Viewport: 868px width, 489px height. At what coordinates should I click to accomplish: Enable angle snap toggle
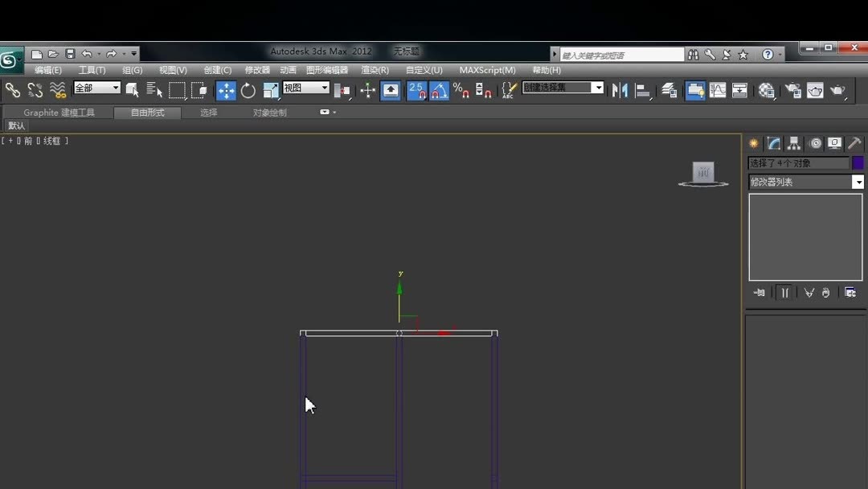click(x=440, y=90)
